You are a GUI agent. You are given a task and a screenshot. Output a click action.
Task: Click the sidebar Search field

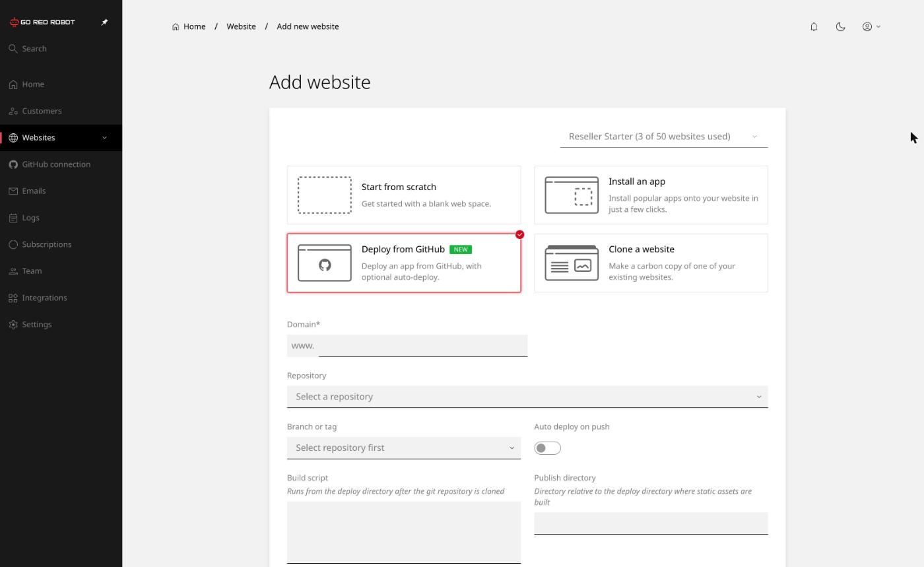61,49
